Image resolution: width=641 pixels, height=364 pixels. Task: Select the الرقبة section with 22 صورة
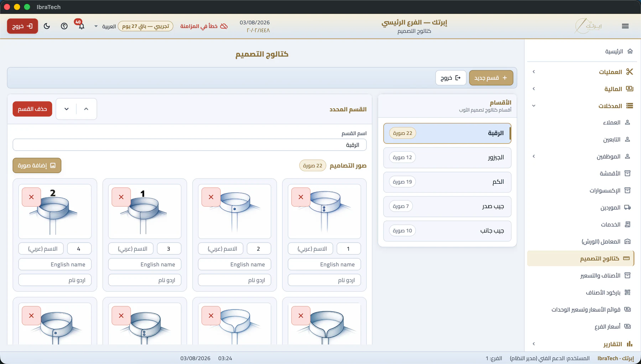(x=447, y=133)
